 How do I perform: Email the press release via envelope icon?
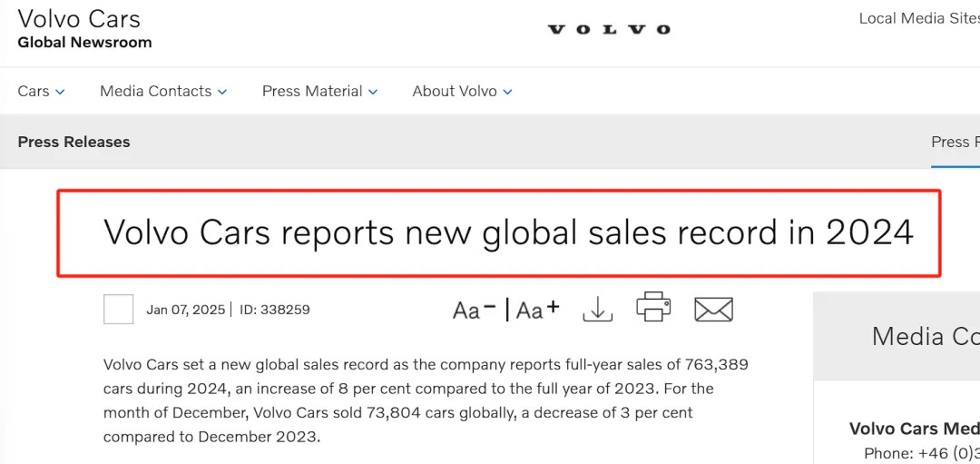coord(713,310)
